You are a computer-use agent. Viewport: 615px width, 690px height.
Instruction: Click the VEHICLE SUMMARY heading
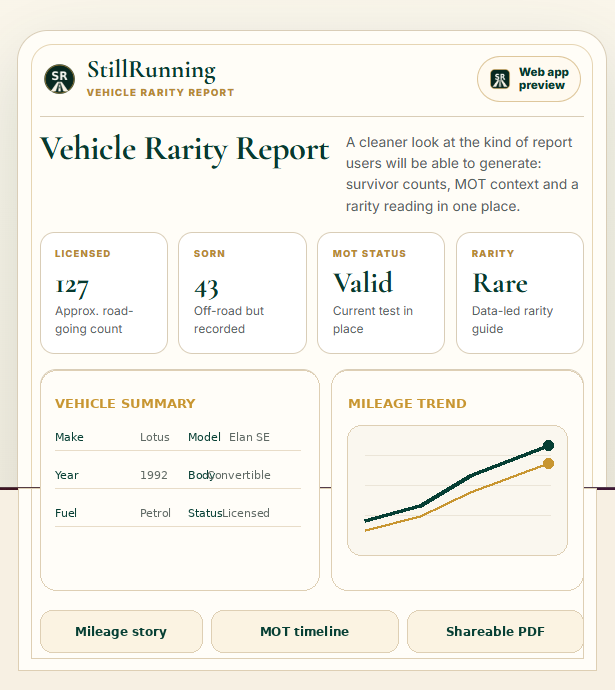pyautogui.click(x=125, y=404)
